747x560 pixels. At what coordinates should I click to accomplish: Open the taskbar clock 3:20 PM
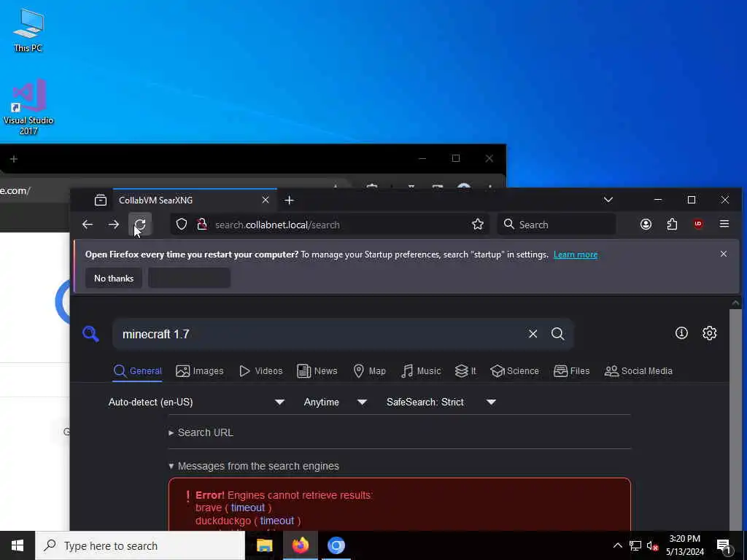pos(684,545)
